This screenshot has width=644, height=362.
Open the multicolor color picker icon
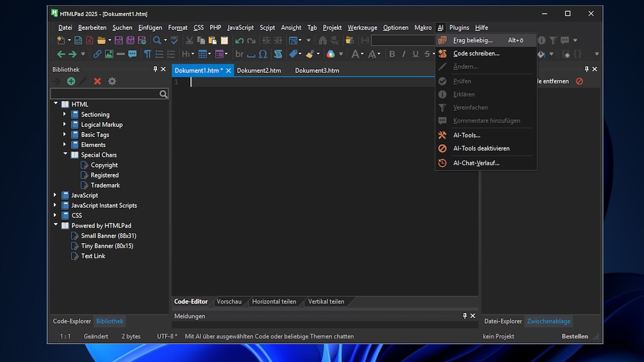point(330,54)
